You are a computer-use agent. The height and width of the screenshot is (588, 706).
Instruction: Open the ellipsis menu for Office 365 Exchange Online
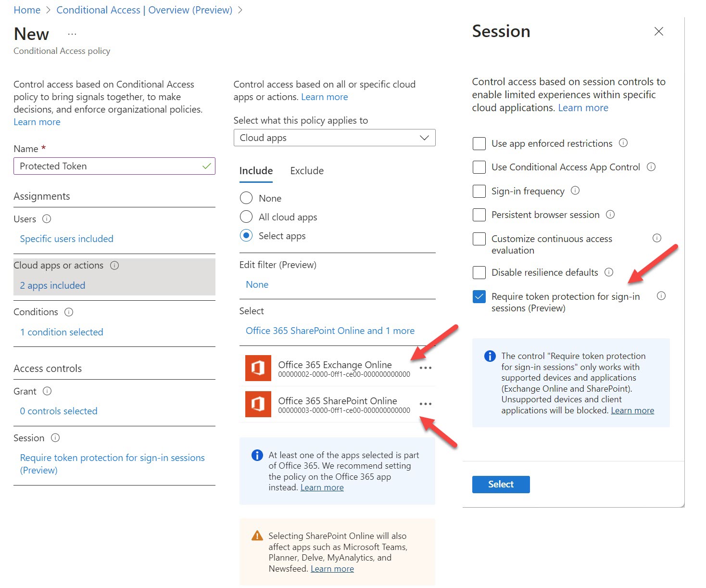tap(426, 368)
